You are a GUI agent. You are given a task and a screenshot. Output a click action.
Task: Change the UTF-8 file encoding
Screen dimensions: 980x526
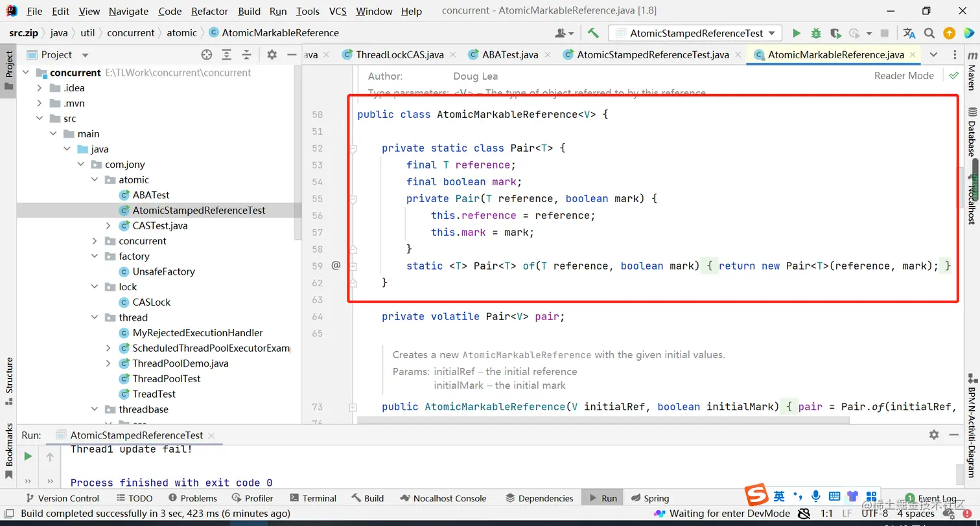point(875,514)
